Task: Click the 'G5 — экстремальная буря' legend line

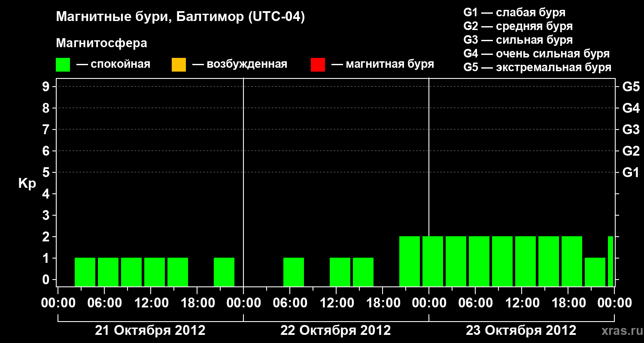Action: [537, 67]
